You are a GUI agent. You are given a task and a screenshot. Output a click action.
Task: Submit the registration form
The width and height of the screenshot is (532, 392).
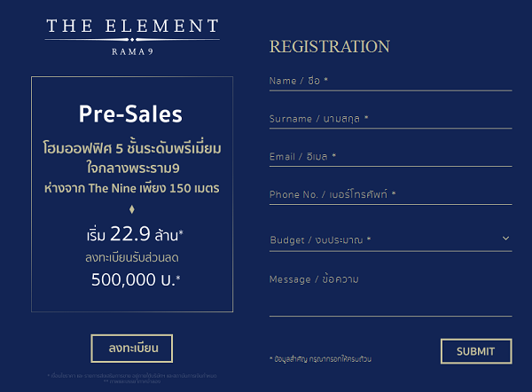[476, 351]
